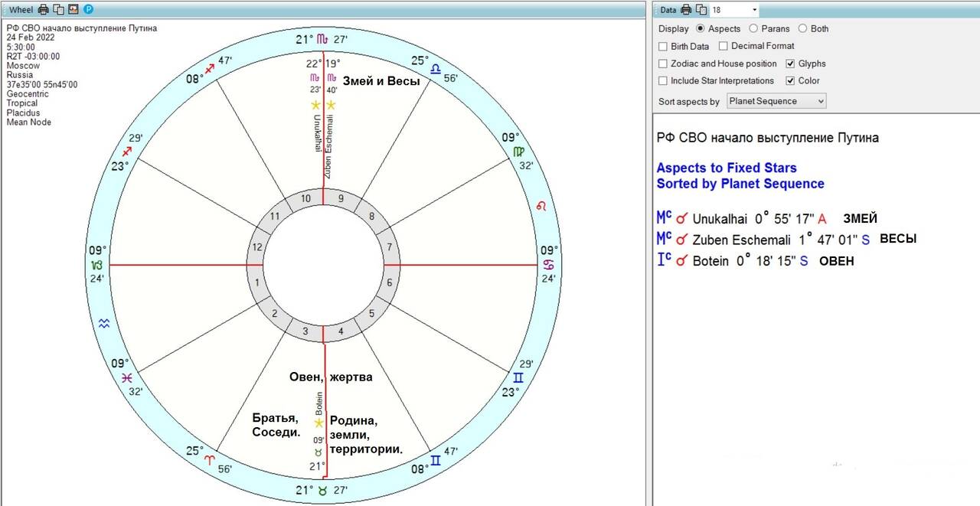980x506 pixels.
Task: Click the blue P icon in Wheel toolbar
Action: coord(88,9)
